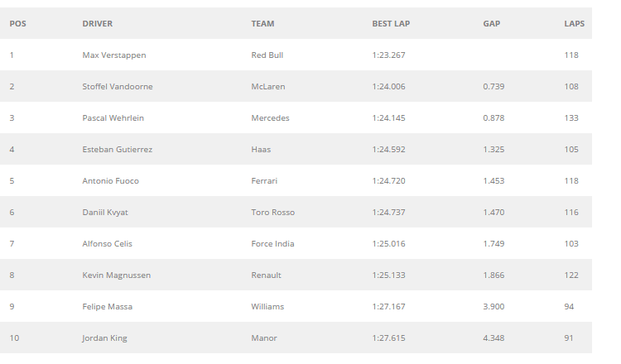
Task: Click the LAPS column header
Action: point(574,24)
